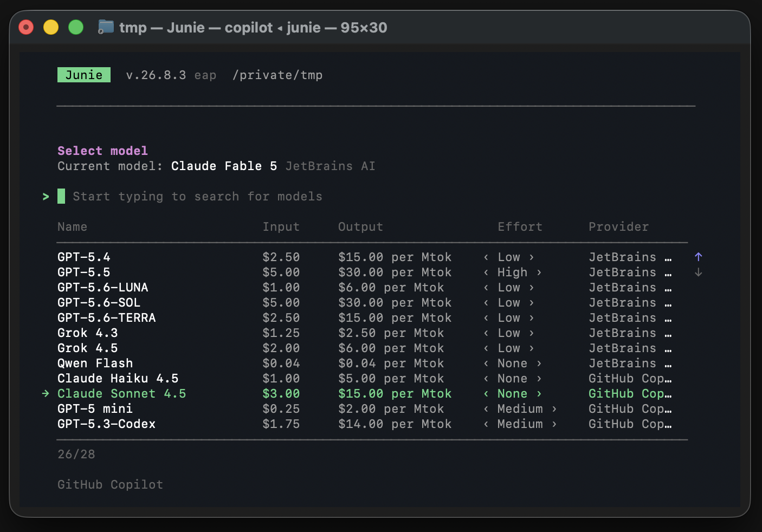
Task: Click the GitHub Copilot footer label
Action: point(111,485)
